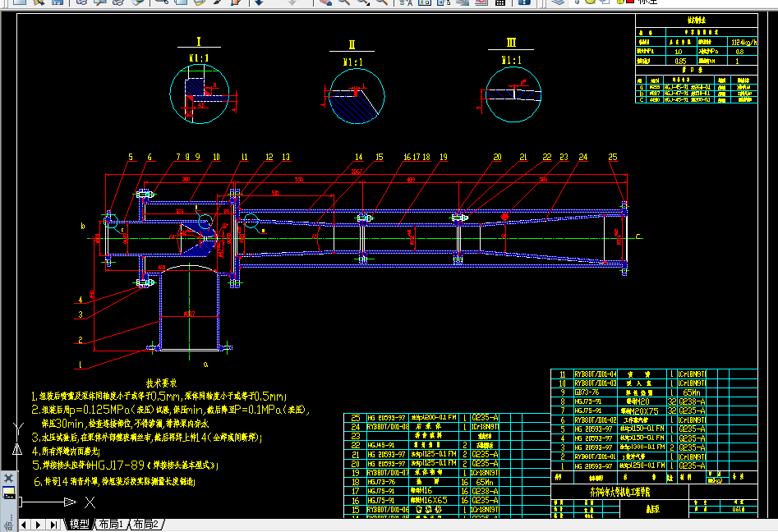Toggle the layer lock padlock icon
778x532 pixels.
[619, 2]
